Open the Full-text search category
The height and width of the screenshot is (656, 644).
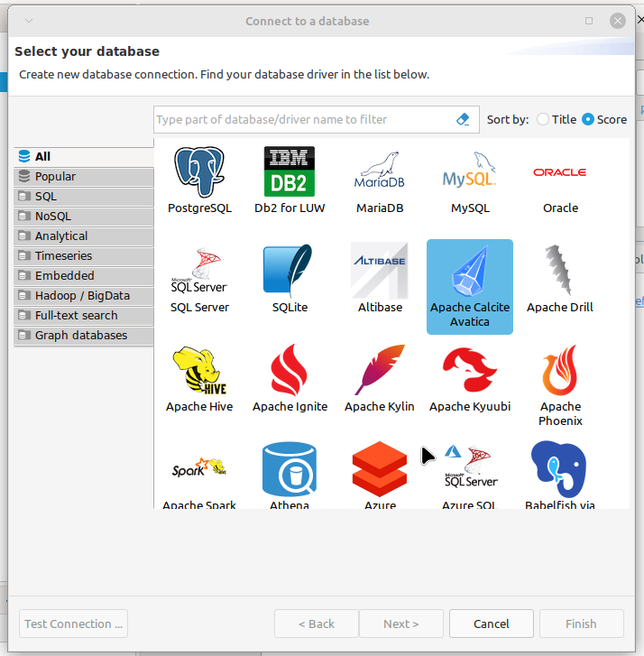pyautogui.click(x=84, y=316)
